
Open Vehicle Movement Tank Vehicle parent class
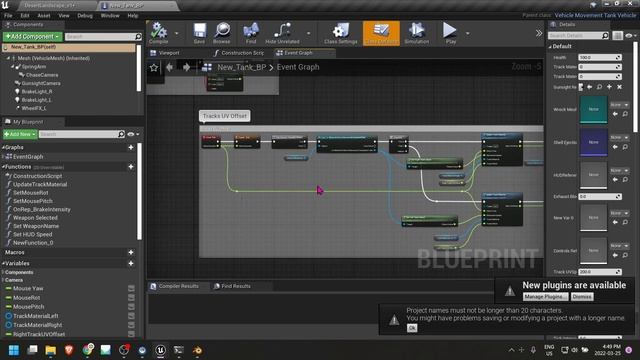tap(595, 15)
